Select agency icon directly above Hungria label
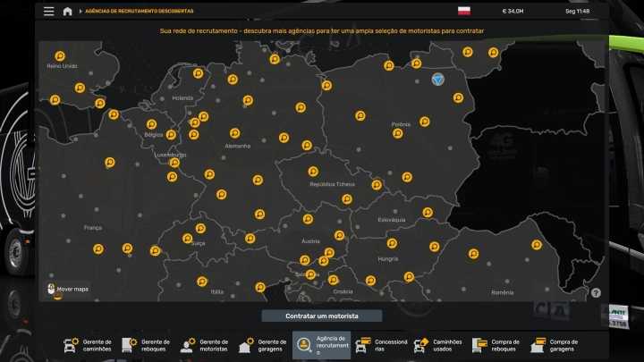 392,244
